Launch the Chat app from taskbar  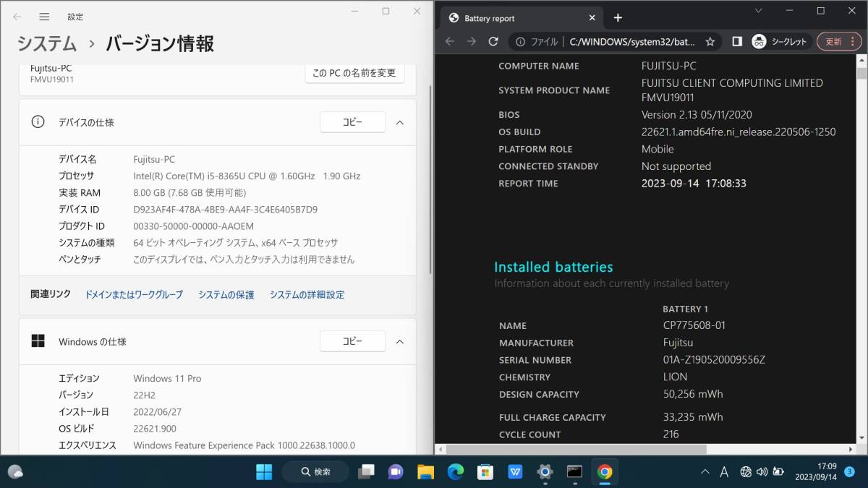coord(396,472)
